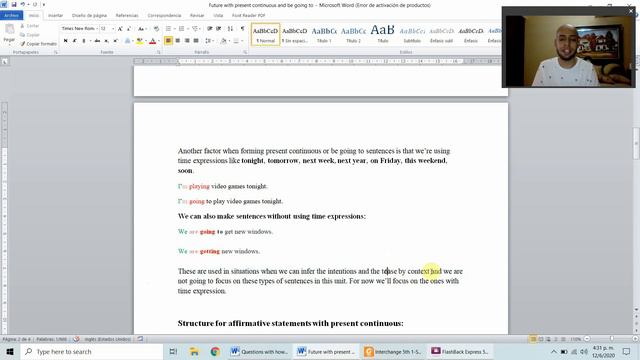Toggle bold (N) formatting
The image size is (640, 360).
[65, 41]
